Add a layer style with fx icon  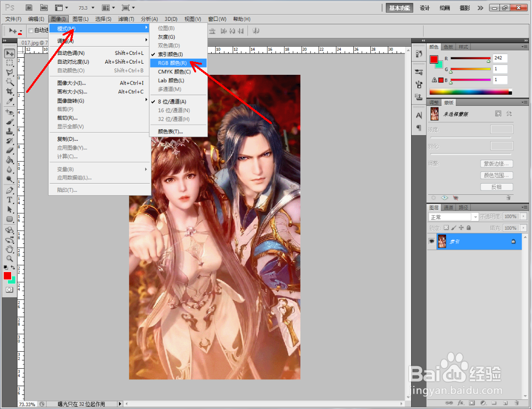[461, 403]
